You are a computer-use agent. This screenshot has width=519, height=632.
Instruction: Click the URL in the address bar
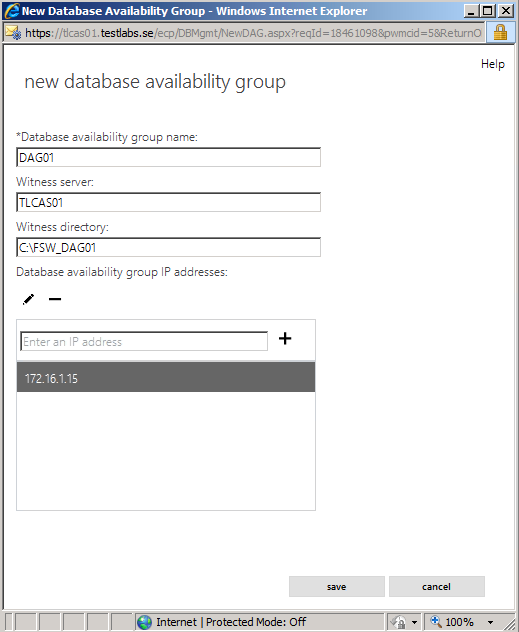pos(253,33)
